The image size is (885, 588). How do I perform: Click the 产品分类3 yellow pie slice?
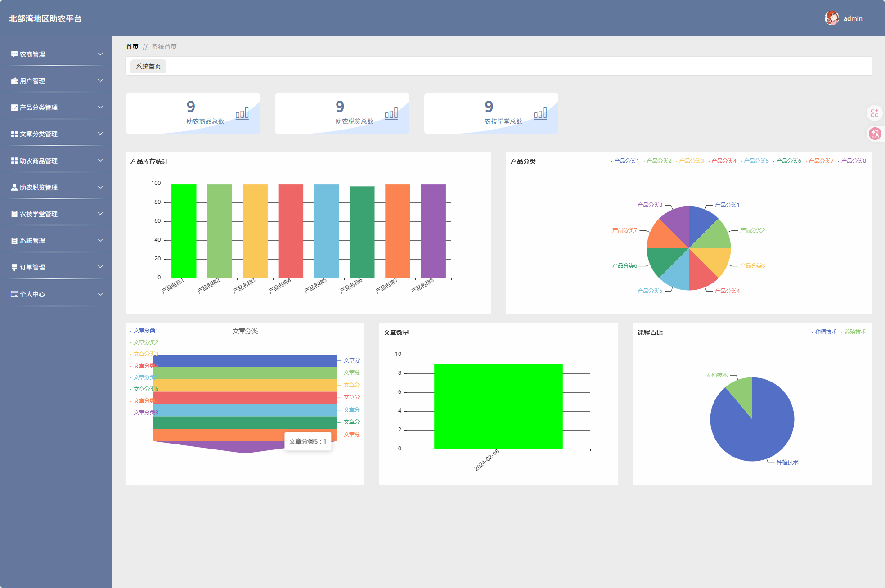713,260
